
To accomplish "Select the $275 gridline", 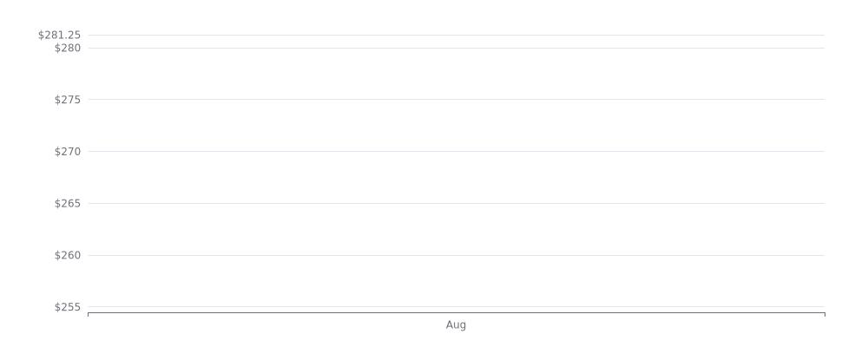I will [x=457, y=100].
